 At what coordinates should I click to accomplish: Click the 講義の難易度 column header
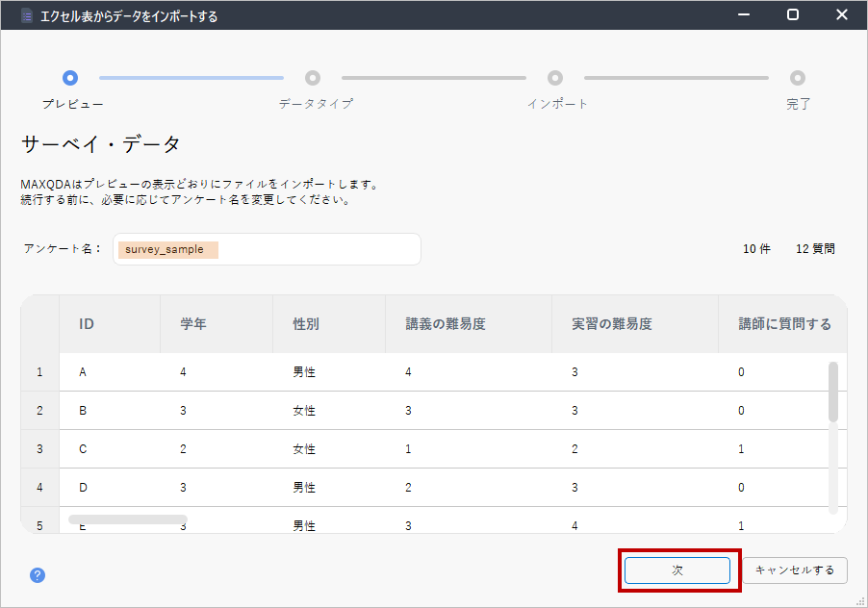pyautogui.click(x=446, y=324)
